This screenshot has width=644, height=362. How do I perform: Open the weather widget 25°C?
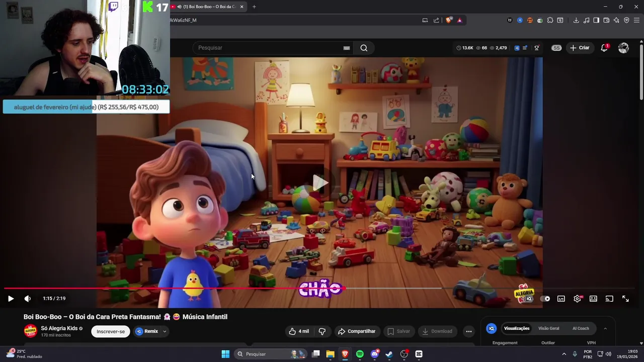click(24, 354)
